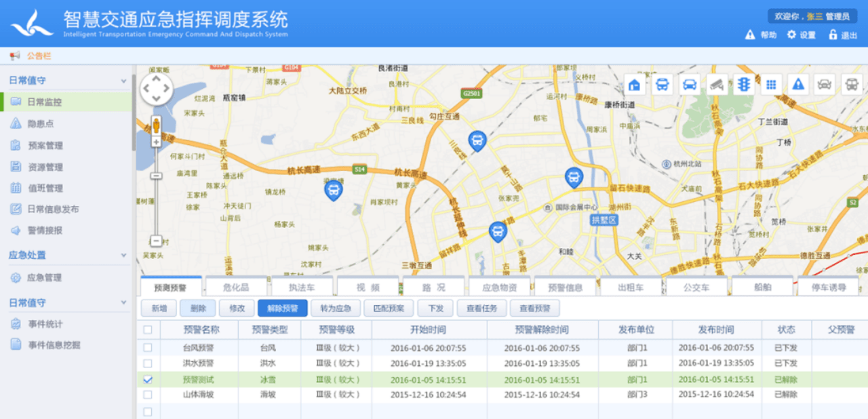Uncheck the 预警测试 row checkbox

click(x=147, y=380)
